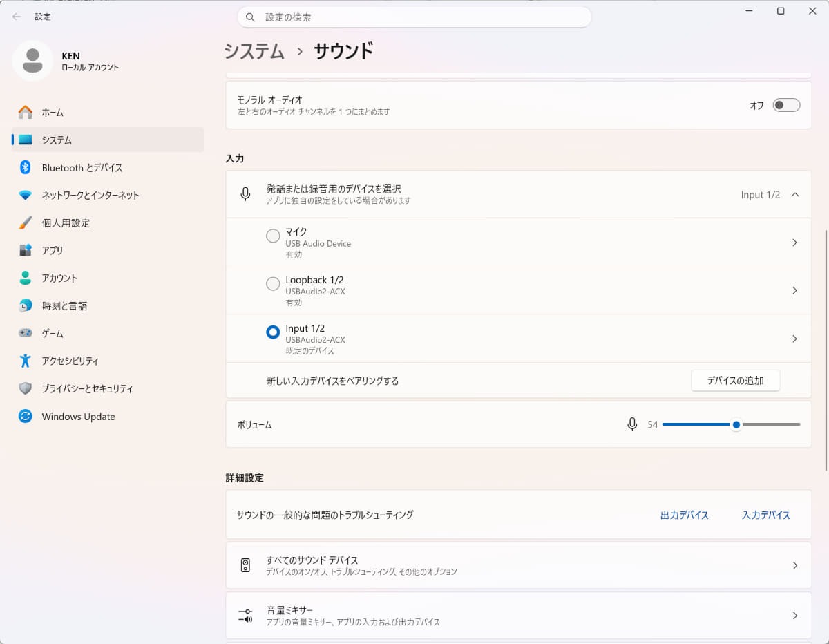Open 音量ミキサー chevron arrow
Image resolution: width=829 pixels, height=644 pixels.
pos(794,615)
